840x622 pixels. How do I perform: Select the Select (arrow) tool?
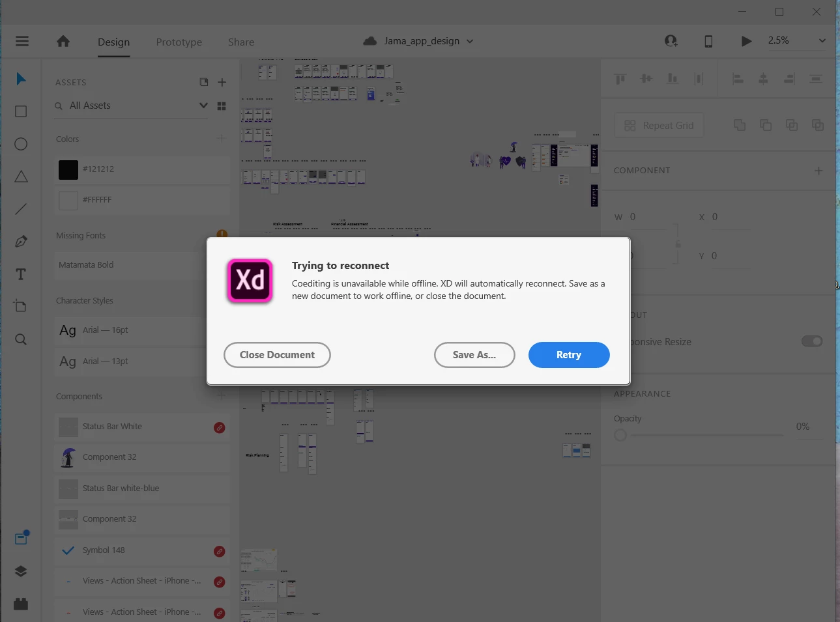click(21, 79)
